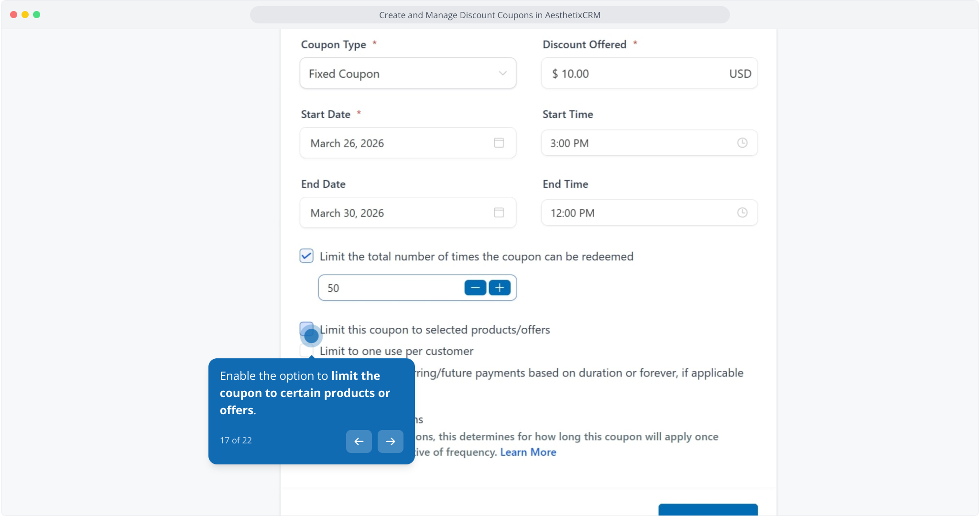Uncheck limit total redemptions checkbox
The height and width of the screenshot is (516, 980).
306,256
